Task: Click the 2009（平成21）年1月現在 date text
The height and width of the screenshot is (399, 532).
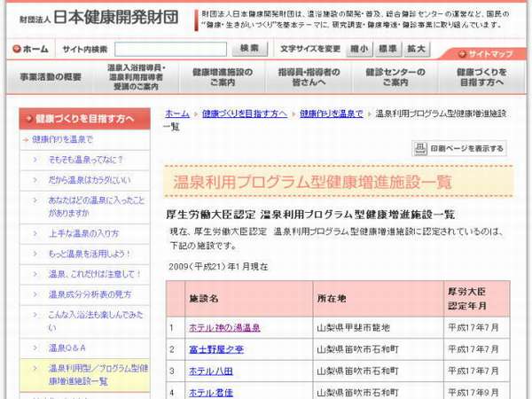Action: tap(218, 267)
